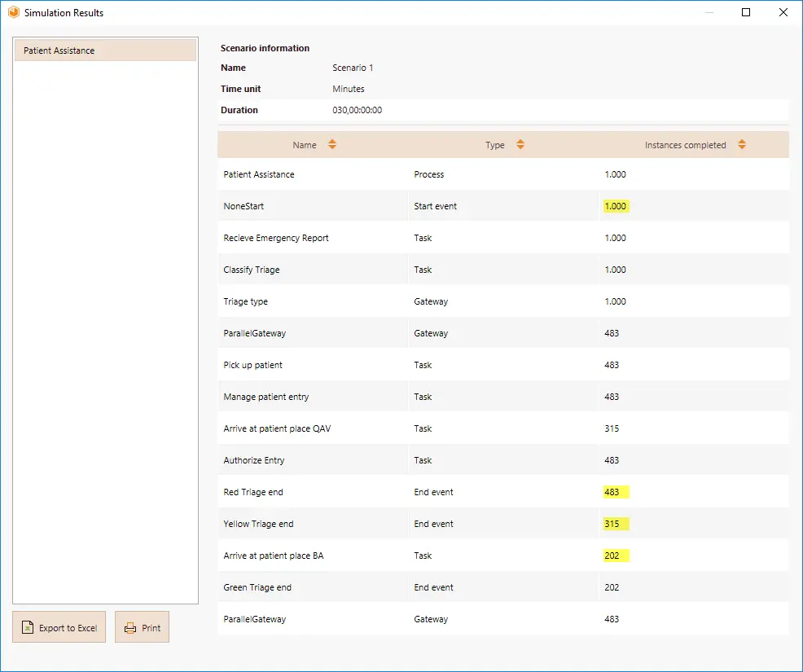The width and height of the screenshot is (803, 672).
Task: Click the Start event type cell
Action: coord(436,206)
